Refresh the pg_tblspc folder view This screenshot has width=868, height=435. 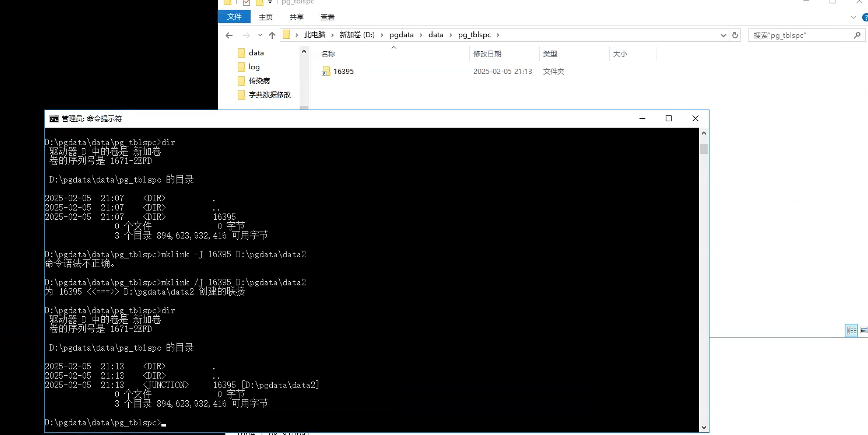tap(735, 35)
